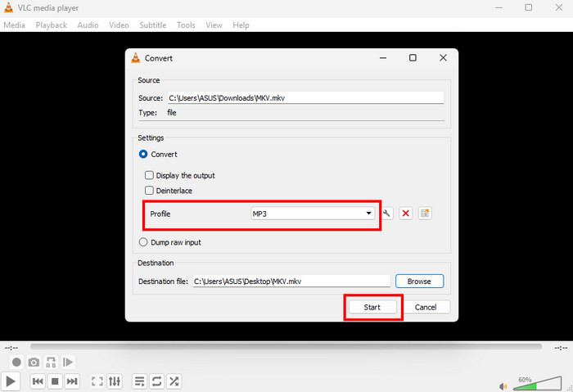Open the View menu
This screenshot has width=573, height=392.
[x=214, y=25]
